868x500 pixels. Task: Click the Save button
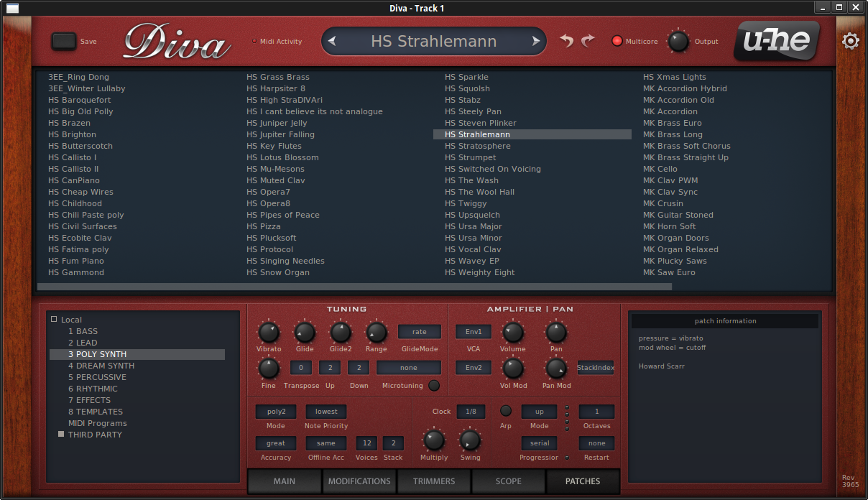click(x=64, y=41)
